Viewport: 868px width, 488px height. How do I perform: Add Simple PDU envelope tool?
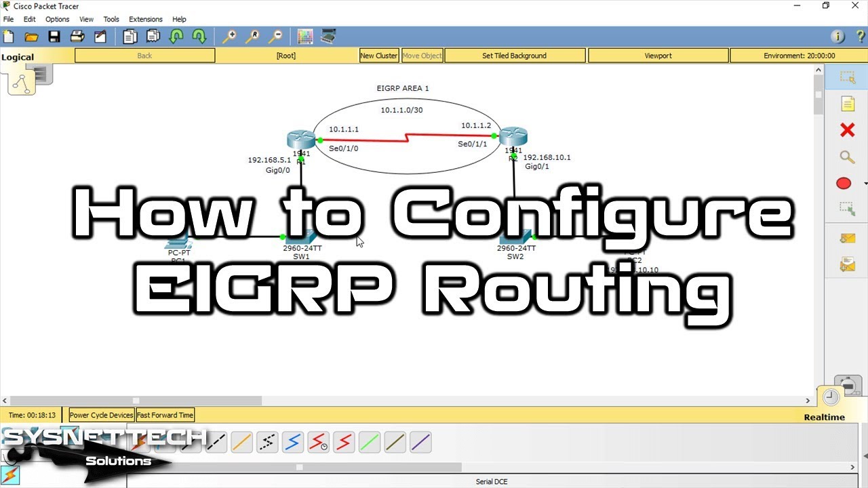click(847, 238)
